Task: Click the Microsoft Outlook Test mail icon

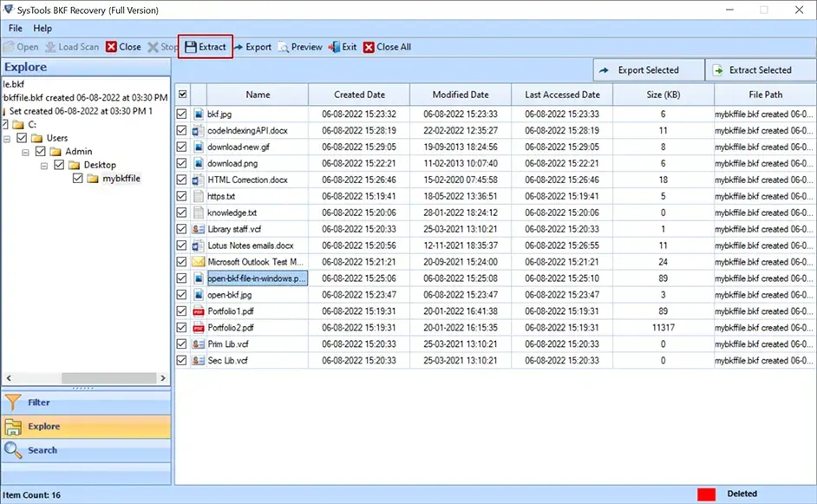Action: [x=199, y=262]
